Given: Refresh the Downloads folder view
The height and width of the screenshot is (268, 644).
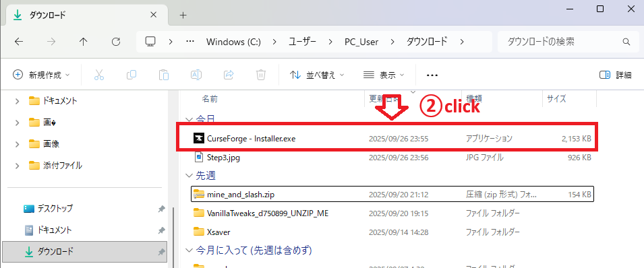Looking at the screenshot, I should [x=116, y=42].
